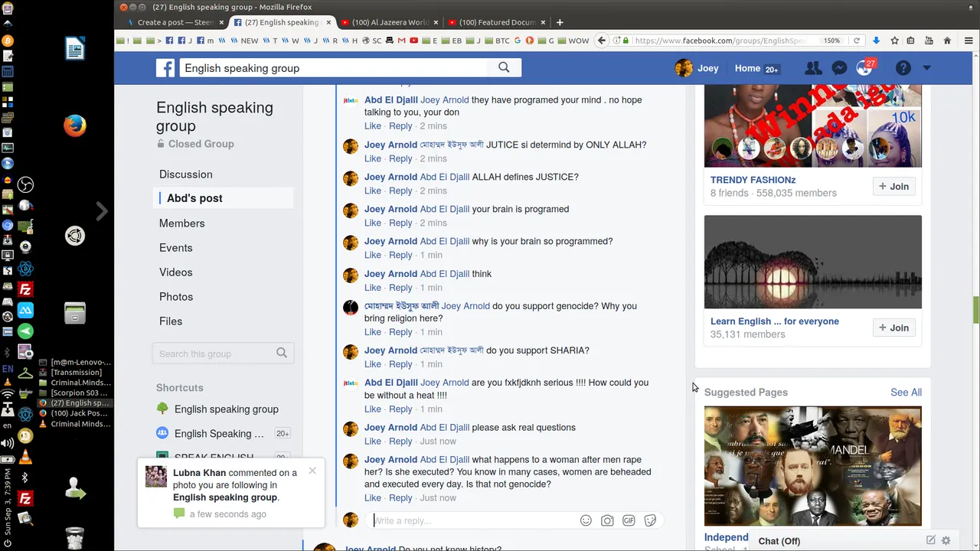Open Videos section in group sidebar
The height and width of the screenshot is (551, 980).
(x=176, y=272)
